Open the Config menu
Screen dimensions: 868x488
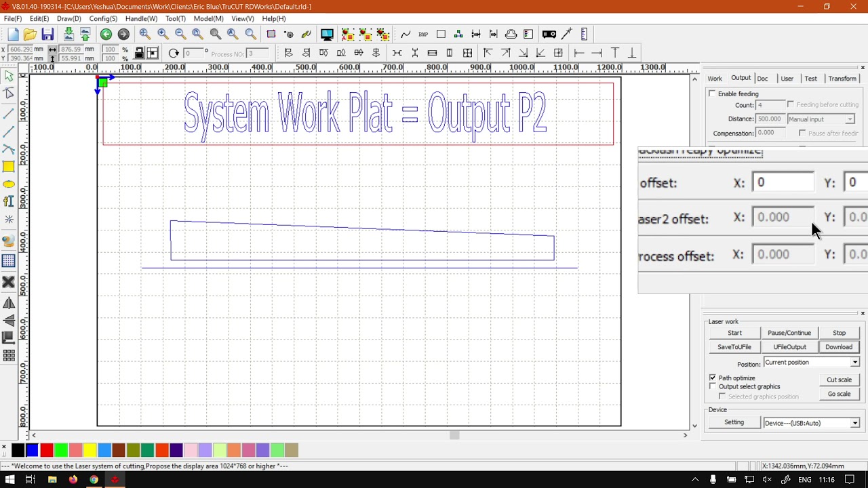tap(103, 19)
